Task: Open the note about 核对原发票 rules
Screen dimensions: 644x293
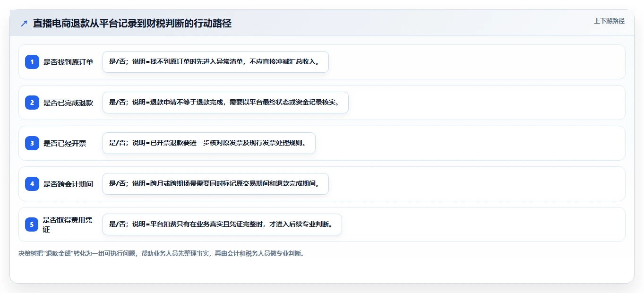Action: pyautogui.click(x=209, y=143)
